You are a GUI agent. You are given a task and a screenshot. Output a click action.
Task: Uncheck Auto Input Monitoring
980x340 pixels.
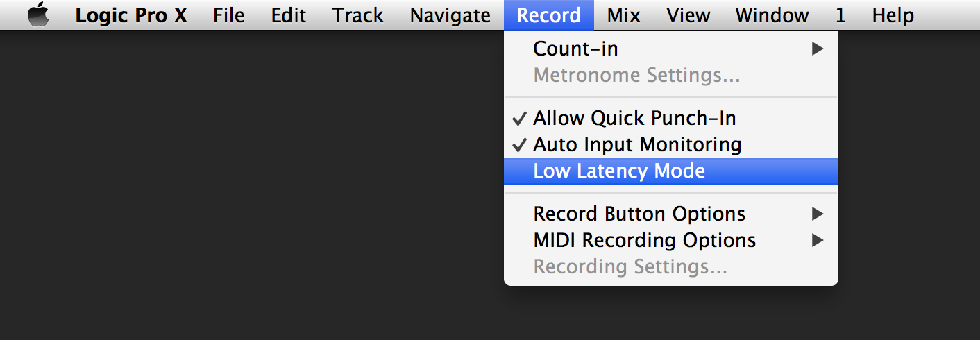coord(671,145)
